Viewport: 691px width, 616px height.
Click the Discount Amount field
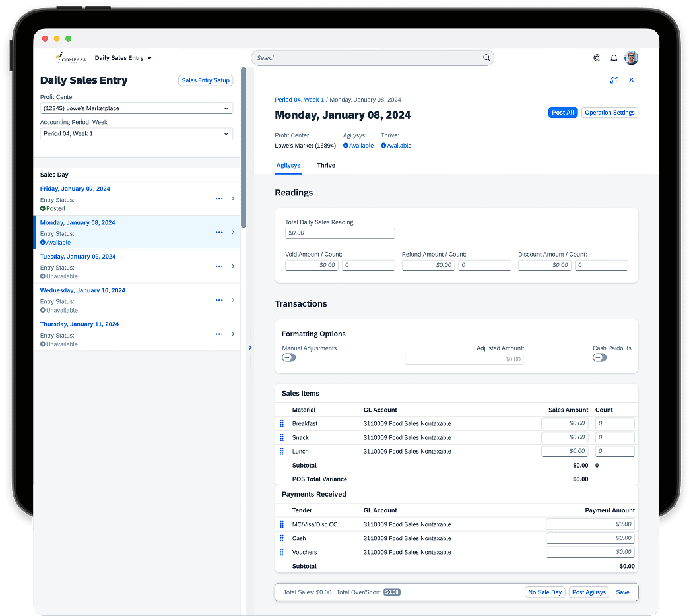pos(544,265)
